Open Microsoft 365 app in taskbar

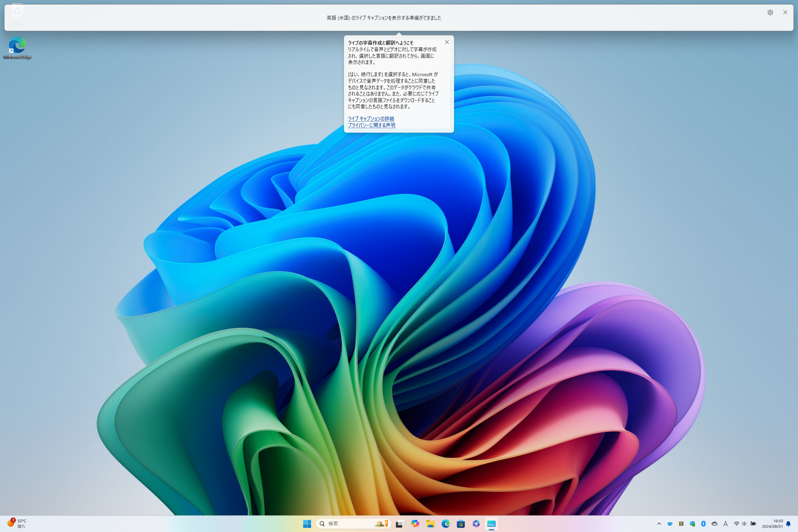(x=476, y=524)
